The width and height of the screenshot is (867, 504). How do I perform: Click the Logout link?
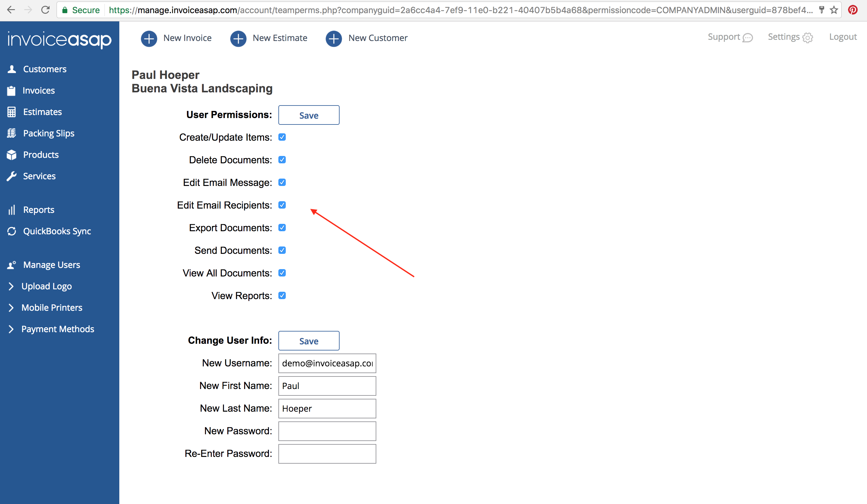click(843, 37)
